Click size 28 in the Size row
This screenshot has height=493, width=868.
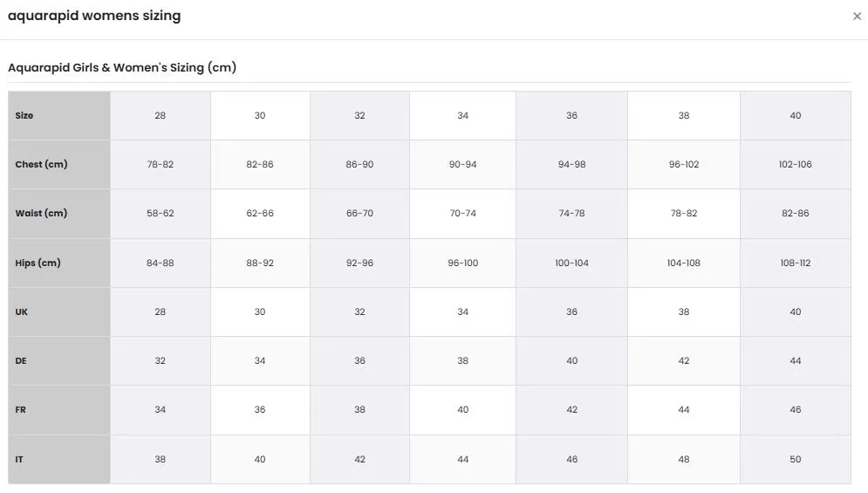pyautogui.click(x=160, y=116)
